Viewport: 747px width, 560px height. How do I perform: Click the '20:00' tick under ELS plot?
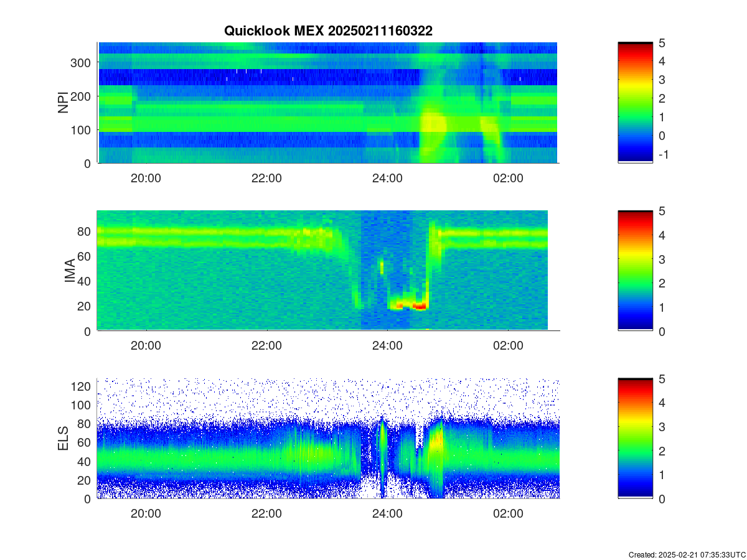coord(146,513)
